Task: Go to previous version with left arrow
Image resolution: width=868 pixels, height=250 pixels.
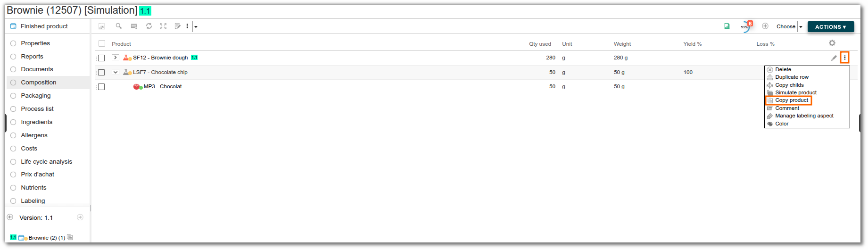Action: pyautogui.click(x=10, y=217)
